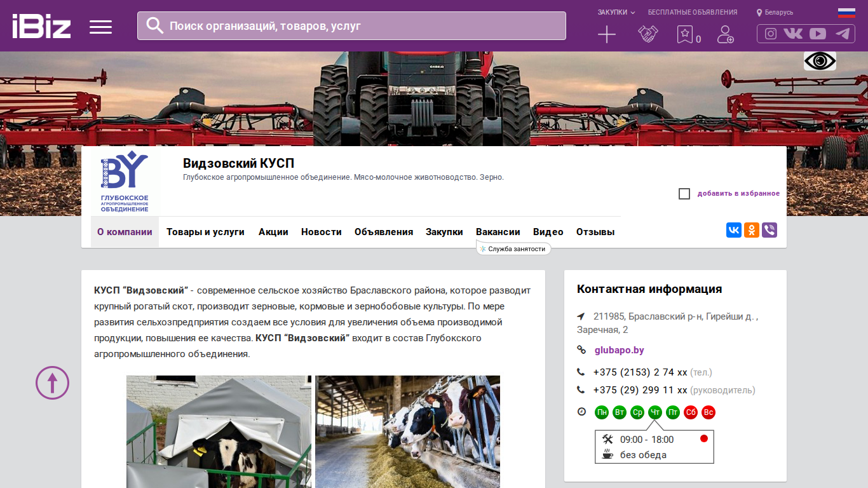The height and width of the screenshot is (488, 868).
Task: Open the Беларусь region selector
Action: pyautogui.click(x=779, y=13)
